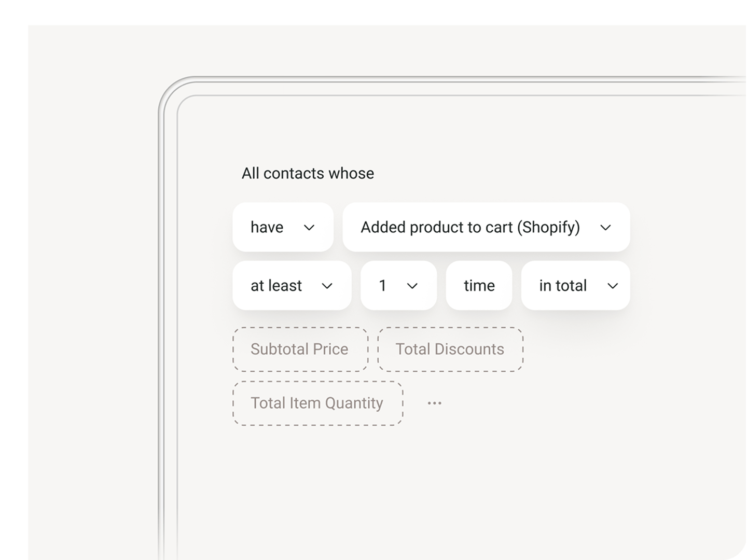Add the Subtotal Price property filter
This screenshot has height=560, width=747.
click(x=300, y=349)
